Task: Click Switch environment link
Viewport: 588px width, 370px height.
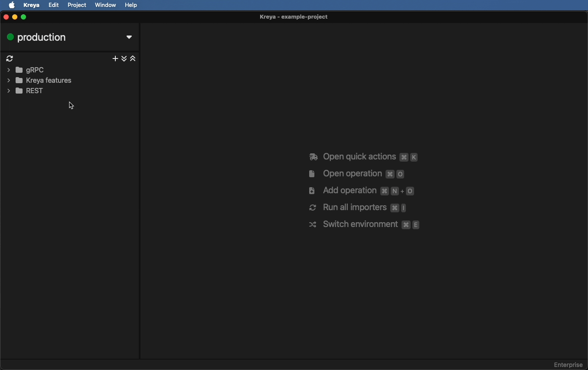Action: (x=360, y=225)
